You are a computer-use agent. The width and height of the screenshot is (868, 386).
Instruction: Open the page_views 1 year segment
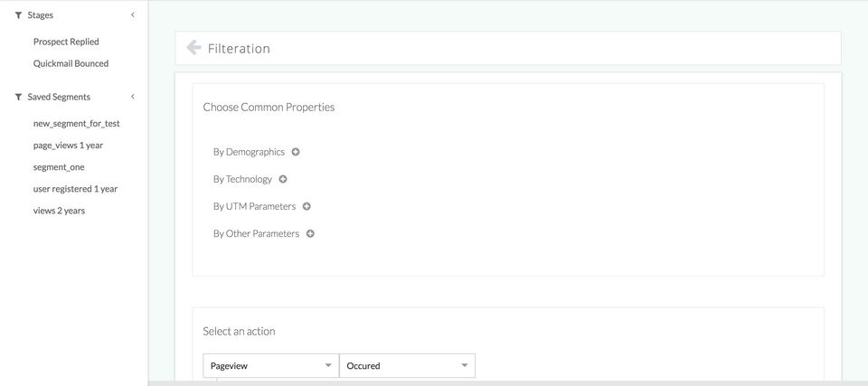68,146
